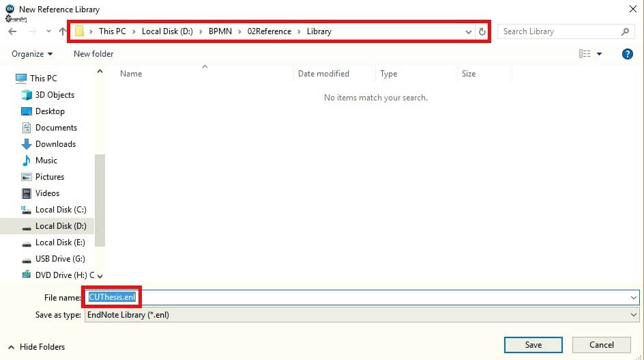Click New folder in the toolbar
644x360 pixels.
[93, 54]
